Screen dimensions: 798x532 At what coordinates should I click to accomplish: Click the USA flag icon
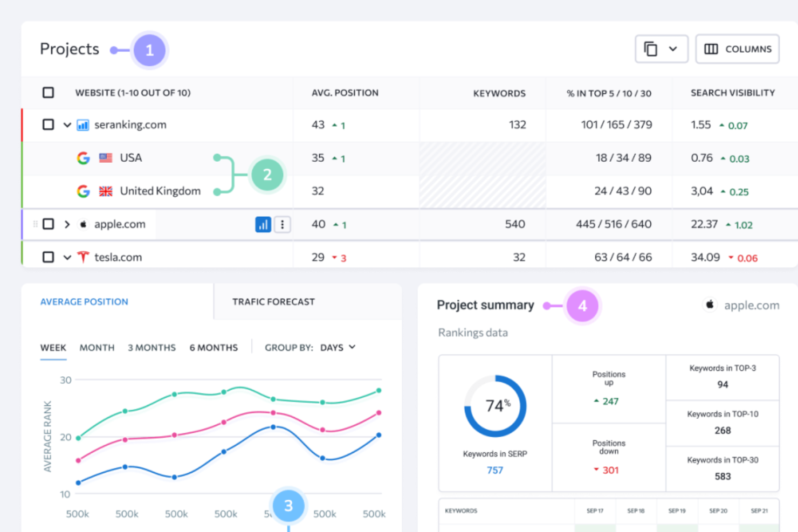[106, 158]
